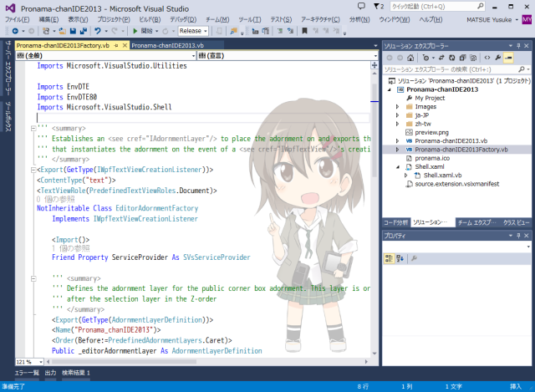Screen dimensions: 535x392
Task: Click the MATSUE Yusuke account name
Action: click(490, 18)
